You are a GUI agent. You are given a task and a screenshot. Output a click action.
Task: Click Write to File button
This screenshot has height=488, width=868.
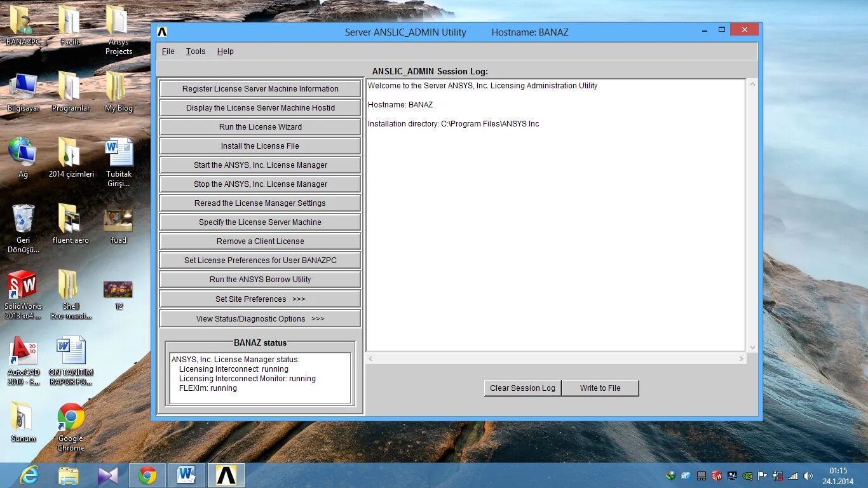tap(600, 388)
